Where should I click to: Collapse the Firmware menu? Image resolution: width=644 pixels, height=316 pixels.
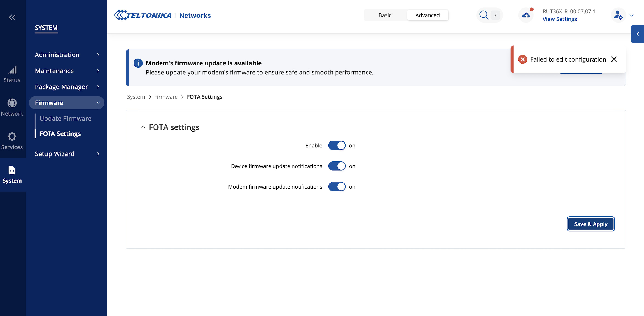(x=67, y=103)
